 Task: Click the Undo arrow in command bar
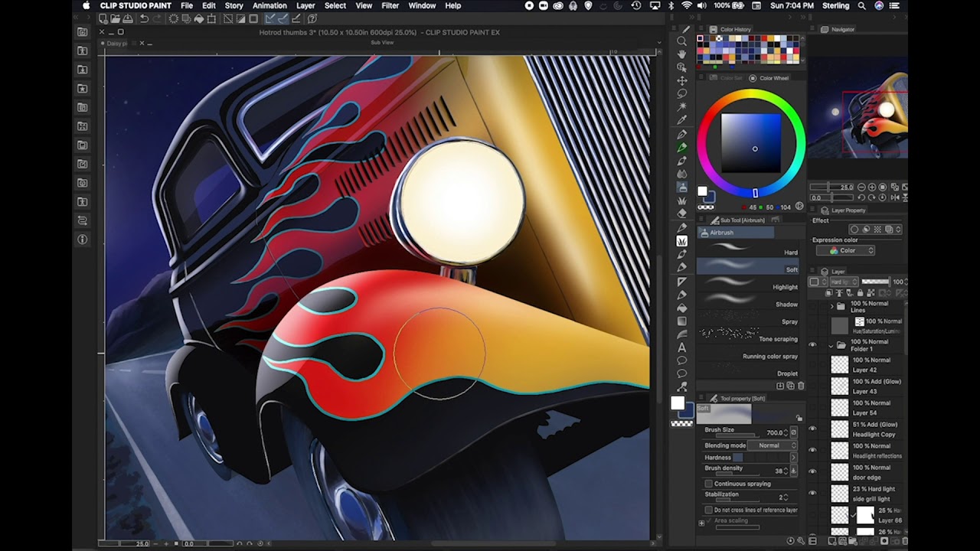[143, 18]
